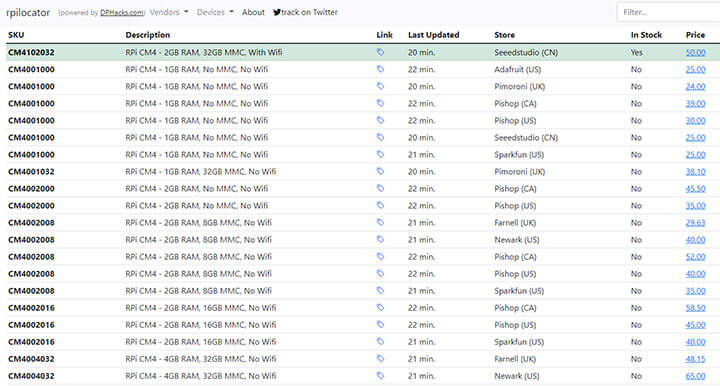Viewport: 720px width, 386px height.
Task: Open link icon for Farnell CM4004032 row
Action: tap(380, 358)
